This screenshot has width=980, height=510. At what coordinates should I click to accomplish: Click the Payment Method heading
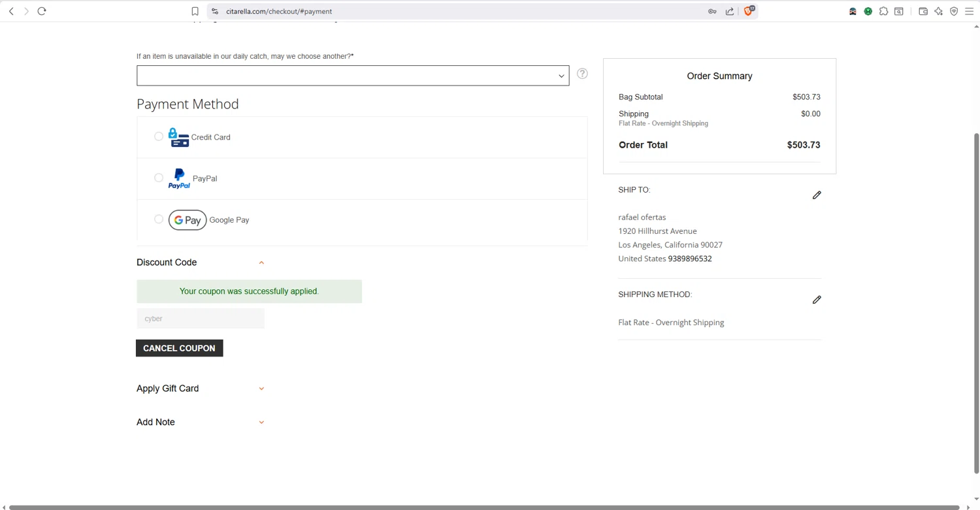[x=188, y=104]
